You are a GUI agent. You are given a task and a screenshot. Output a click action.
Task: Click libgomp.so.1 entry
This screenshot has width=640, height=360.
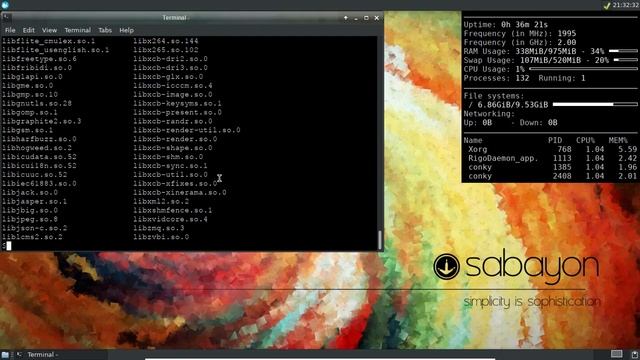click(30, 112)
